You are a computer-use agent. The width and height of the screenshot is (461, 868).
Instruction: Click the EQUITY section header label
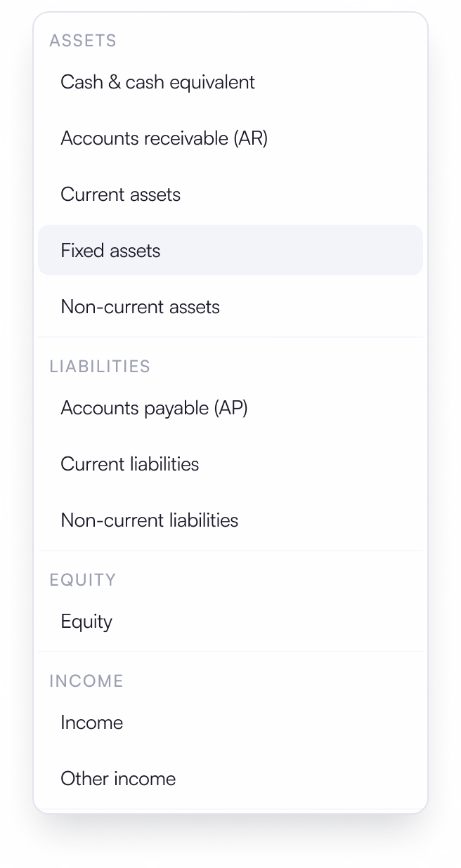83,580
